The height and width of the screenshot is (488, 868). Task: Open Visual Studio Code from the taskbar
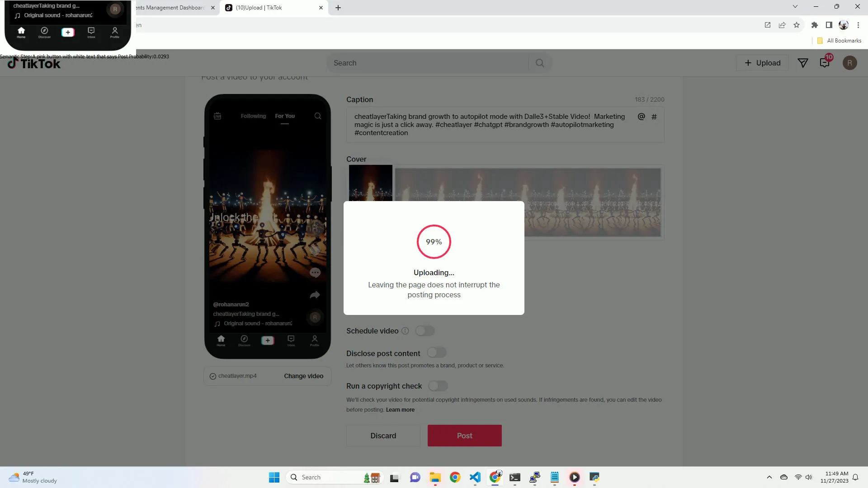click(475, 477)
